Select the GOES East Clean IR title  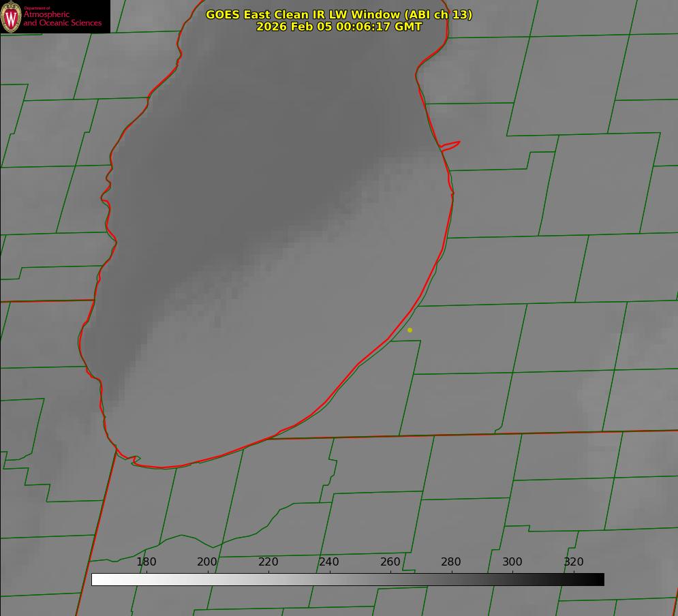(339, 14)
